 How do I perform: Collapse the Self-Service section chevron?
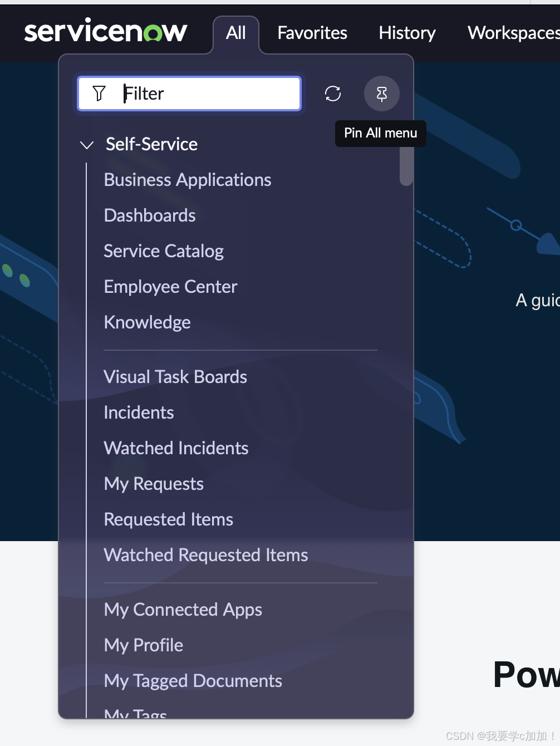[x=87, y=145]
